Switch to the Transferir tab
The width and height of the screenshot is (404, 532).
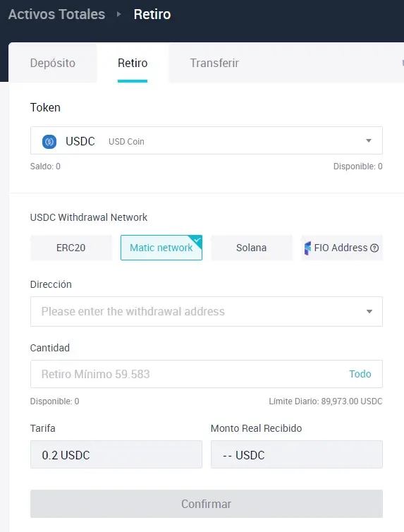[214, 63]
